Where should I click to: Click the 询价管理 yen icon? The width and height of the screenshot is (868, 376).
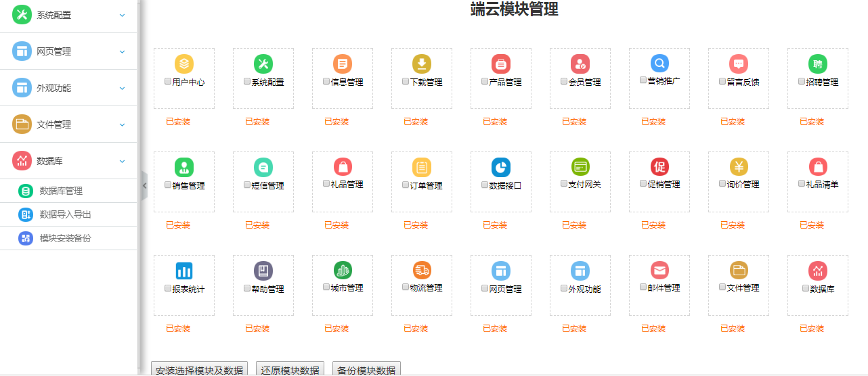[739, 167]
